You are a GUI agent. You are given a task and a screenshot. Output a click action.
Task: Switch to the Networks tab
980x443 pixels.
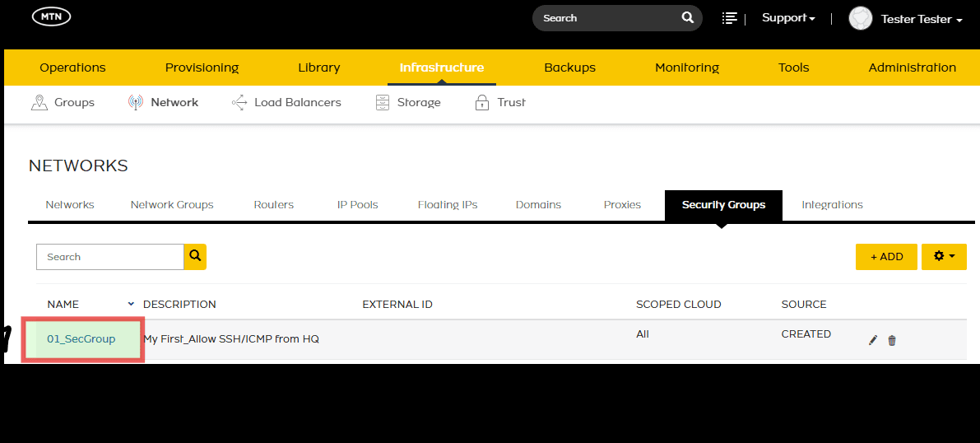pos(70,205)
